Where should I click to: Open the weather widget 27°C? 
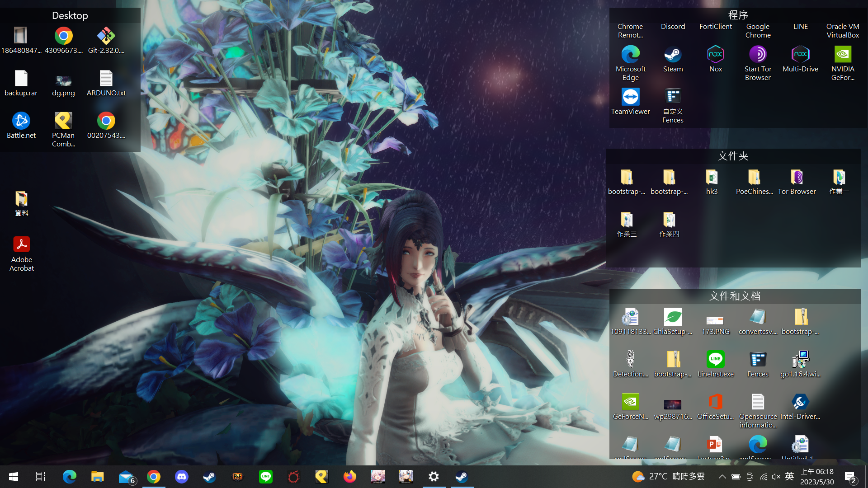[668, 477]
